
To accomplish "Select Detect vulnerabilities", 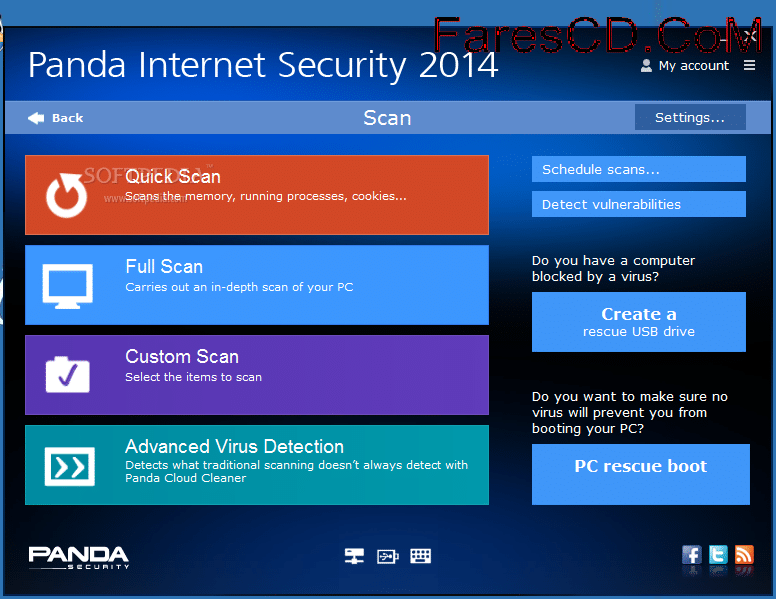I will pos(638,204).
